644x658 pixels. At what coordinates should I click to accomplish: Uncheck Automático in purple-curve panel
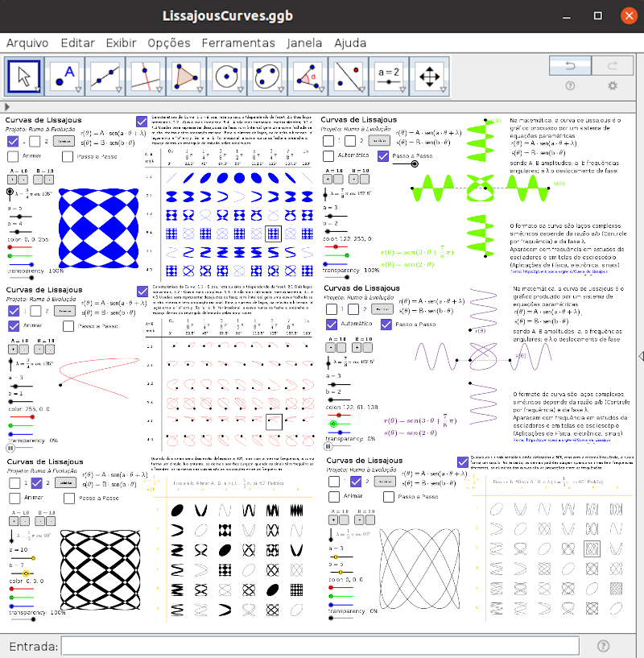click(332, 324)
